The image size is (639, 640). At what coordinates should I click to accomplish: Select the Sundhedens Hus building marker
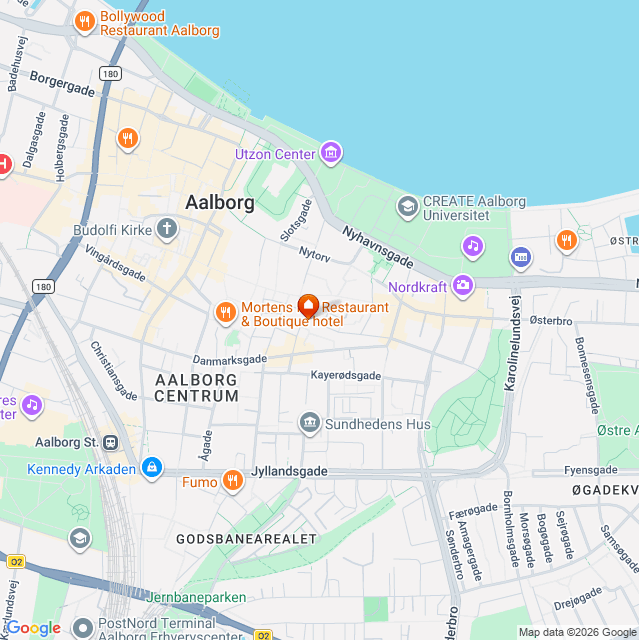coord(310,422)
